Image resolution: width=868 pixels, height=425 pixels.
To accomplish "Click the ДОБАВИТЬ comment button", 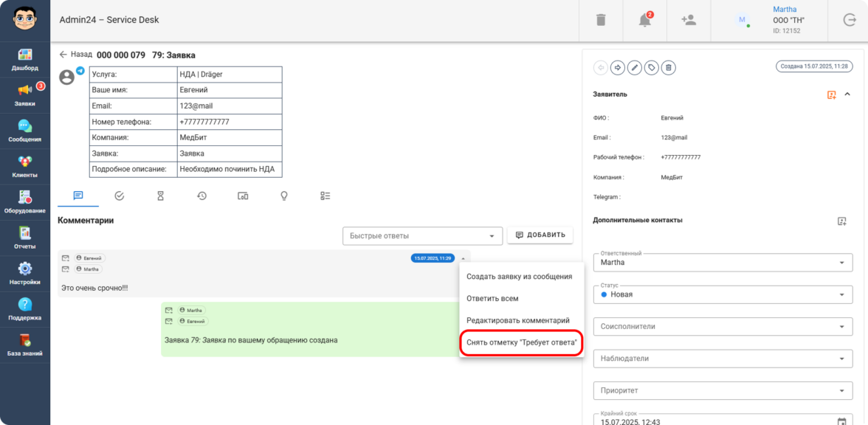I will pyautogui.click(x=540, y=235).
